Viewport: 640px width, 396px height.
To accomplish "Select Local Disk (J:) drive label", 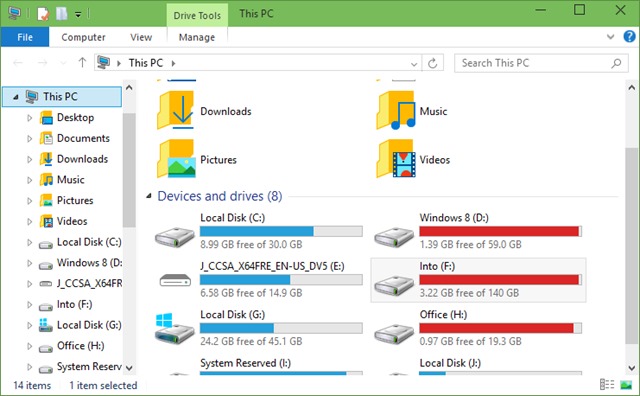I will (x=450, y=363).
